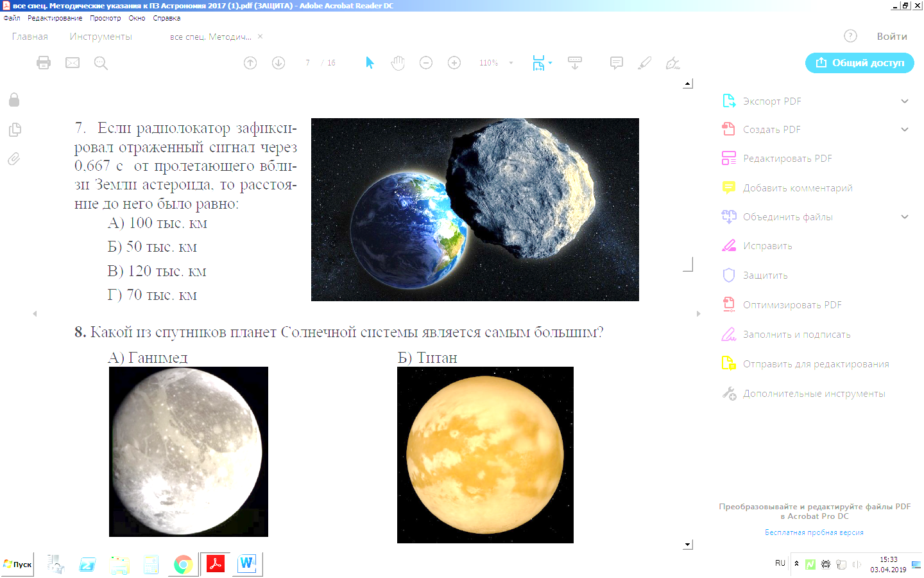
Task: Click the zoom out minus icon
Action: point(426,63)
